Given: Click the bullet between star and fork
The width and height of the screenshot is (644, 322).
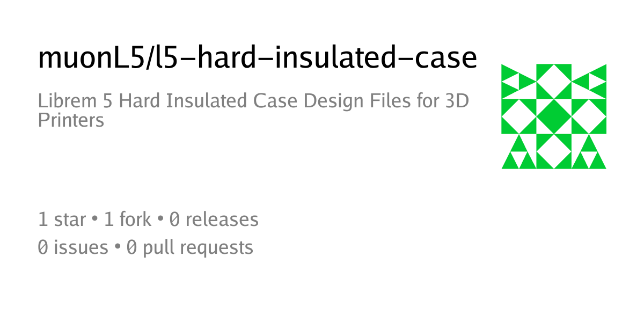Looking at the screenshot, I should tap(95, 220).
